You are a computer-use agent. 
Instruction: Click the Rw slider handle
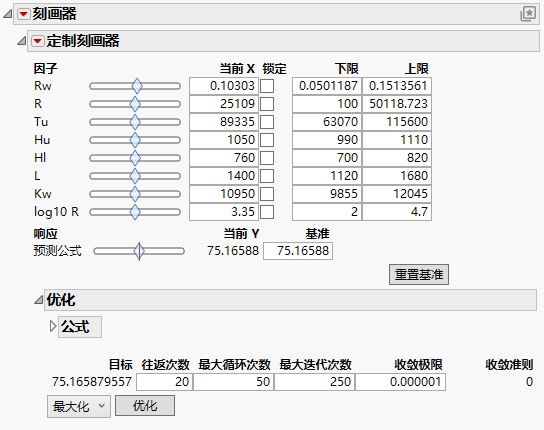click(x=137, y=86)
